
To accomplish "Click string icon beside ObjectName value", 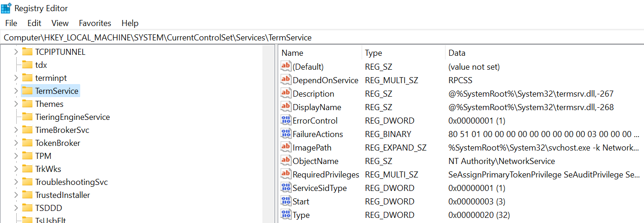I will click(286, 161).
